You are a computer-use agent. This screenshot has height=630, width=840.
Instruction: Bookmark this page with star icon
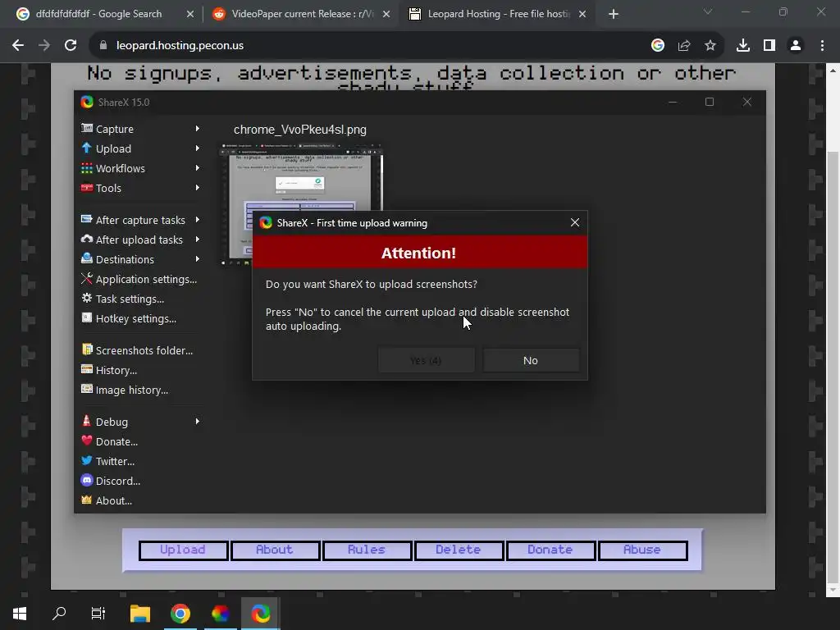[x=710, y=46]
